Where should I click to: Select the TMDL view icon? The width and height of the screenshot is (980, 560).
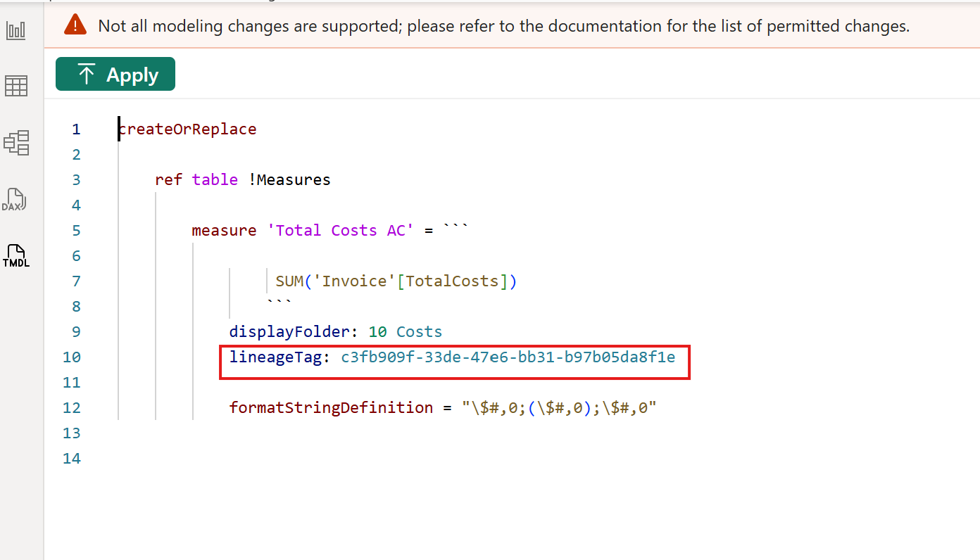point(15,255)
